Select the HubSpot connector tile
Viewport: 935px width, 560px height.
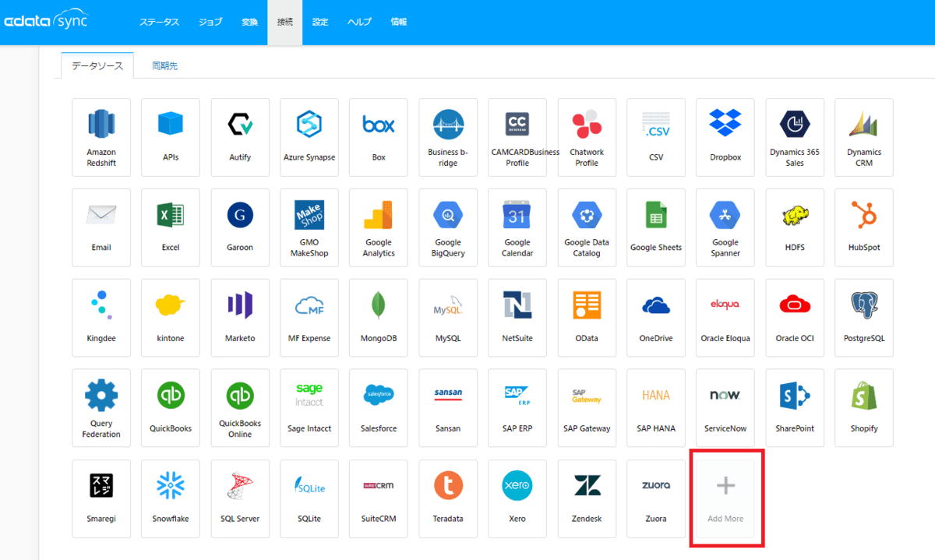click(x=864, y=227)
